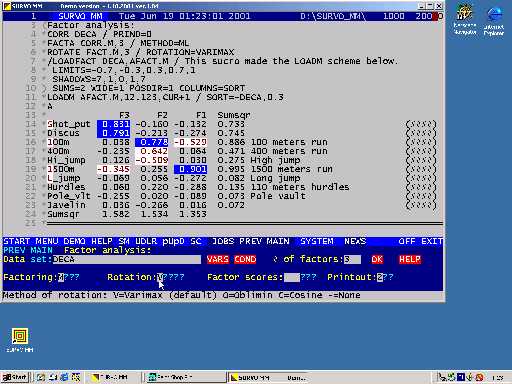Focus the Factoring method field
512x384 pixels.
[61, 277]
